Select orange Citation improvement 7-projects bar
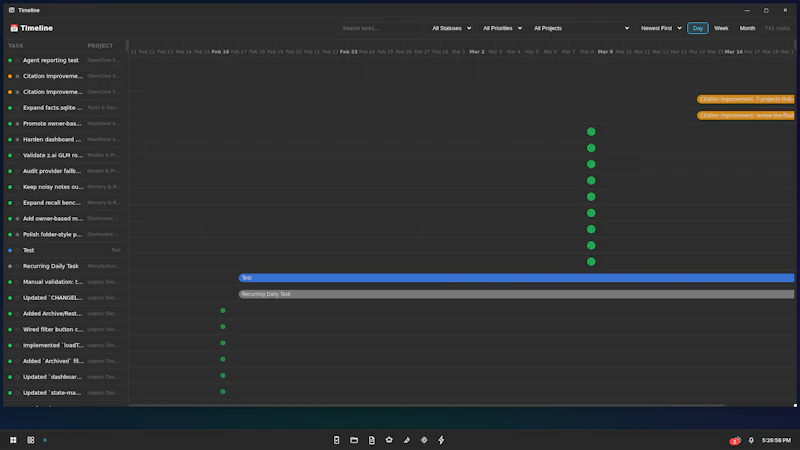The width and height of the screenshot is (800, 450). pos(745,99)
